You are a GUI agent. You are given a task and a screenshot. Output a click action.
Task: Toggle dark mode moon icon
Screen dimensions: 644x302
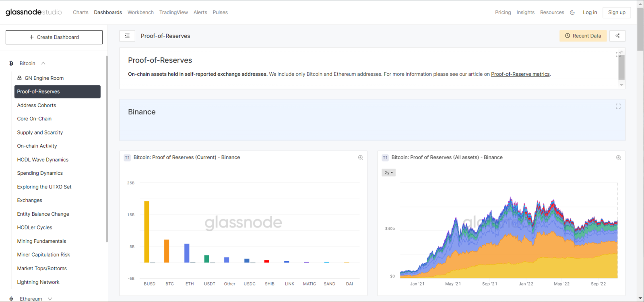point(572,12)
